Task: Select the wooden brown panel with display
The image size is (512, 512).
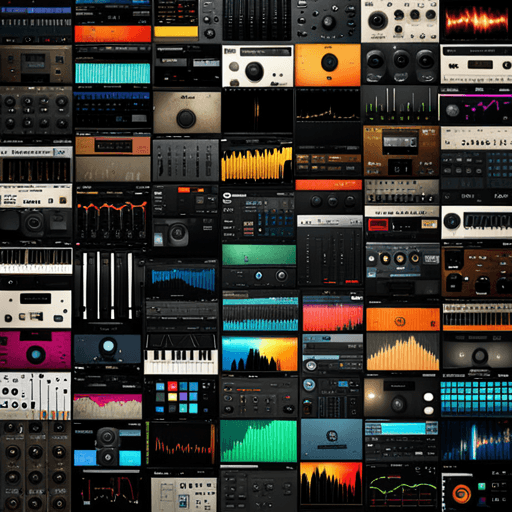Action: [x=401, y=151]
